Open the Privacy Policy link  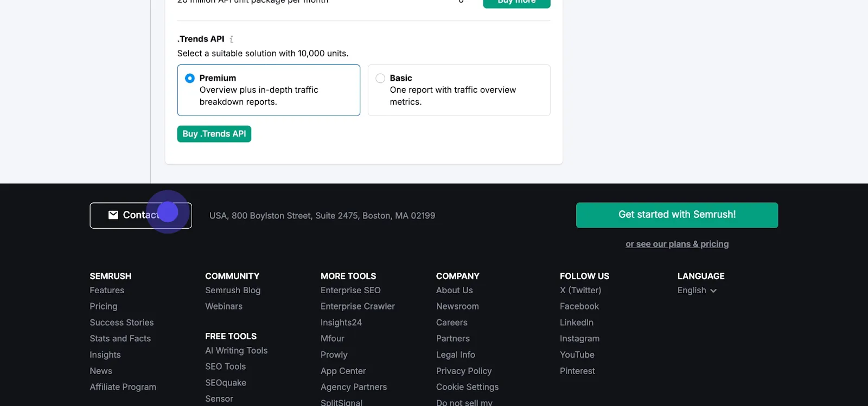464,371
